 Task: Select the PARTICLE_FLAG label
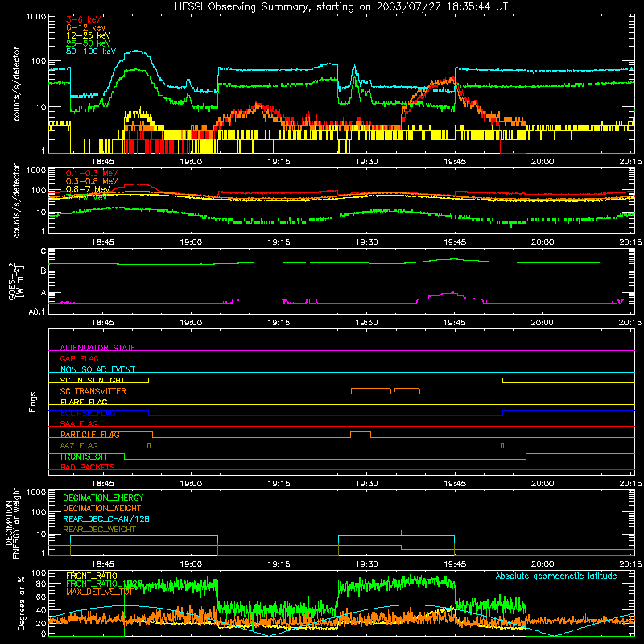pos(90,435)
